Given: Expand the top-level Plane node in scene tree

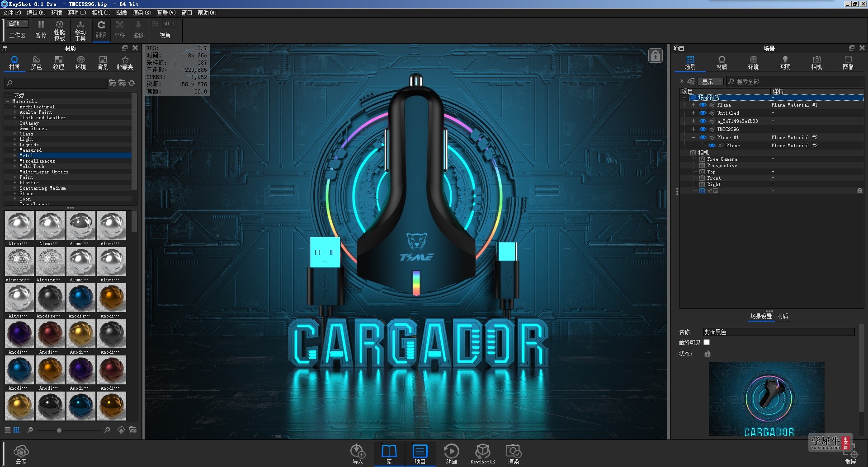Looking at the screenshot, I should (x=693, y=105).
